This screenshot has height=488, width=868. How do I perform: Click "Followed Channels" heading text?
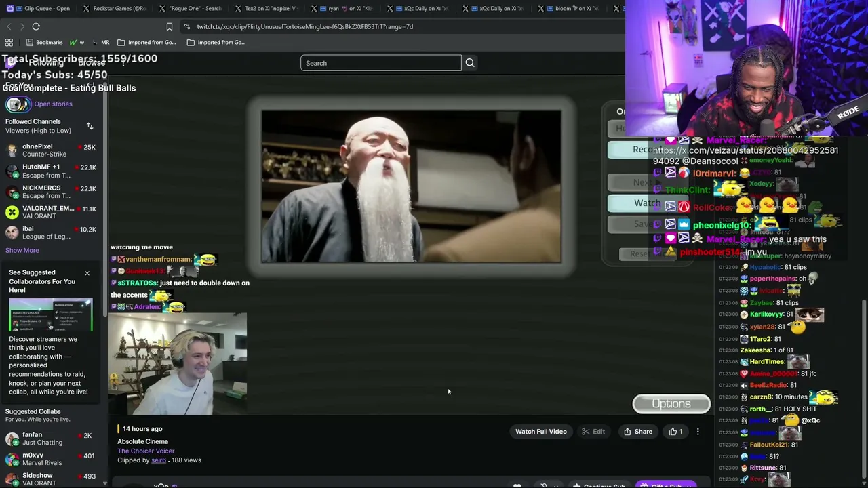[33, 122]
